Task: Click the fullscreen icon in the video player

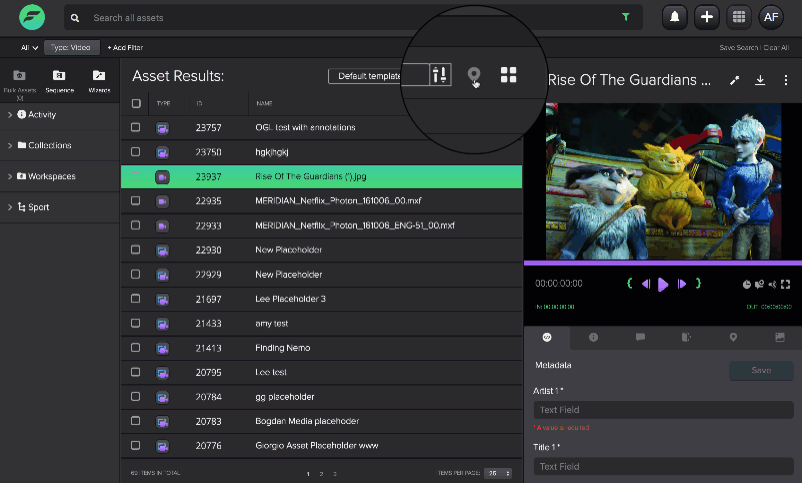Action: coord(786,284)
